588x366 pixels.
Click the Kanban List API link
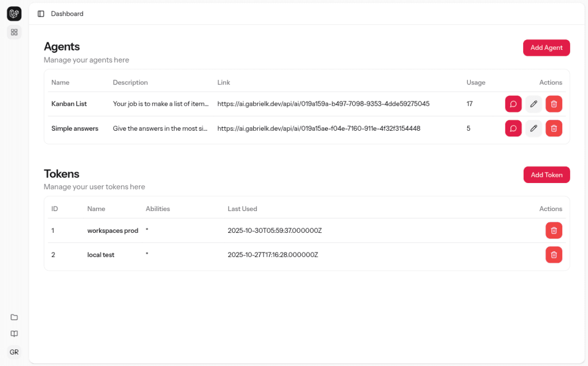[323, 104]
